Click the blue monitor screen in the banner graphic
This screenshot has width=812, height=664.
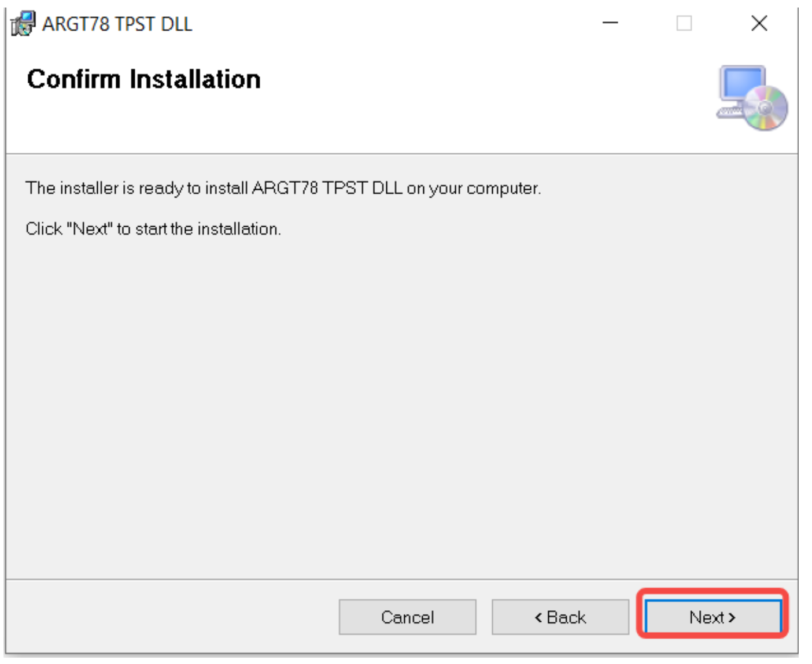[741, 83]
